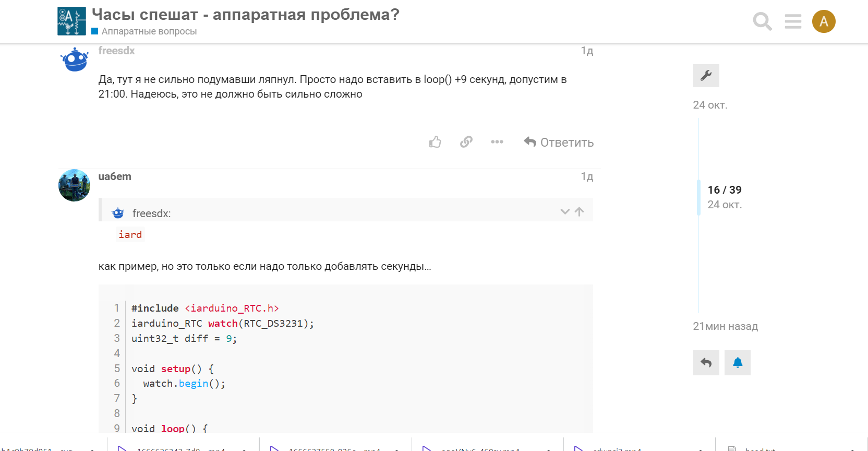
Task: Jump to last post 21мин назад
Action: coord(725,326)
